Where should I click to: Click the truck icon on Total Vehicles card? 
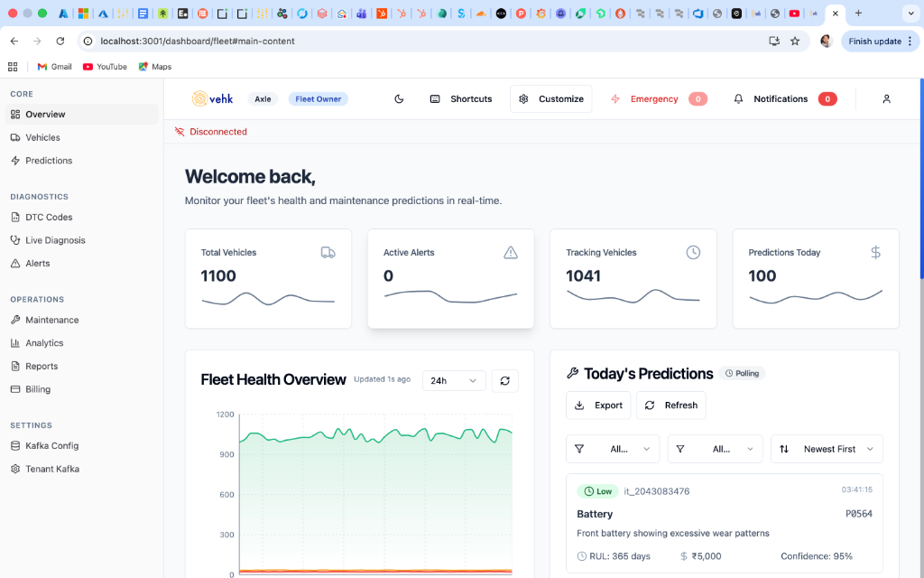click(x=328, y=253)
